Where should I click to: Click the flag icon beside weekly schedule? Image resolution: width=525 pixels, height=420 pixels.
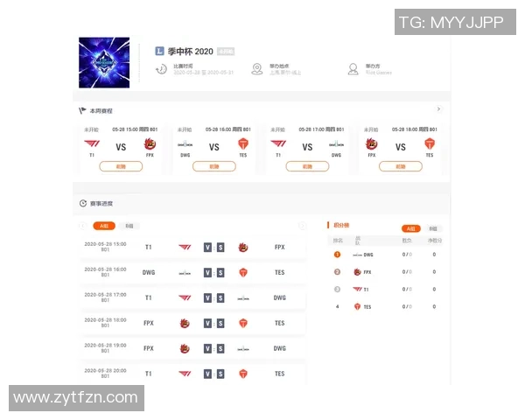[x=82, y=110]
